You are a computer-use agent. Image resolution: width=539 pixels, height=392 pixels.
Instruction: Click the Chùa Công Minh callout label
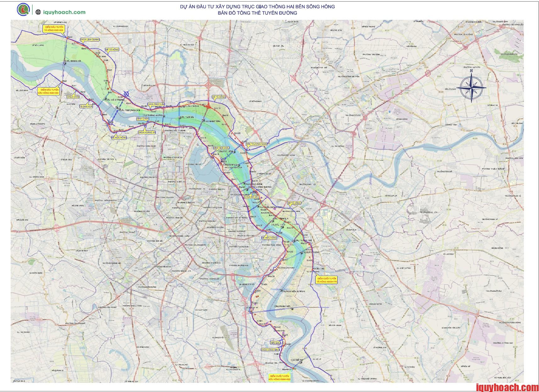pos(270,350)
